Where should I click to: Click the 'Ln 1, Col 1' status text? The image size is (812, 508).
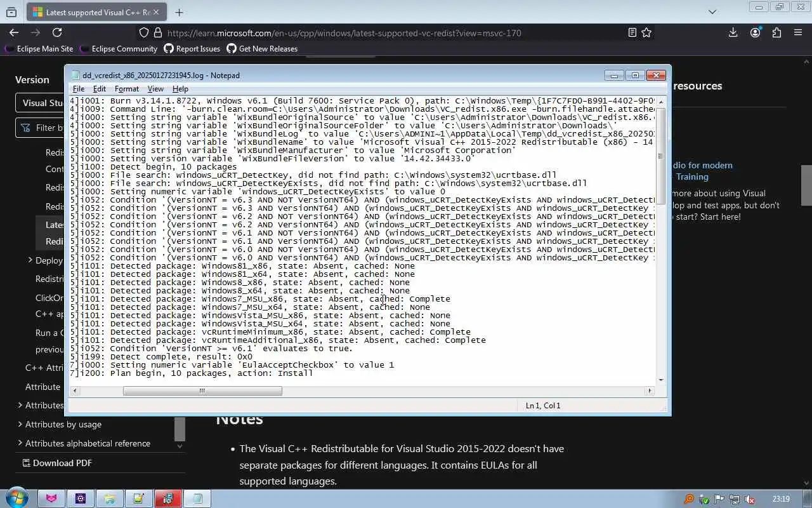click(543, 405)
